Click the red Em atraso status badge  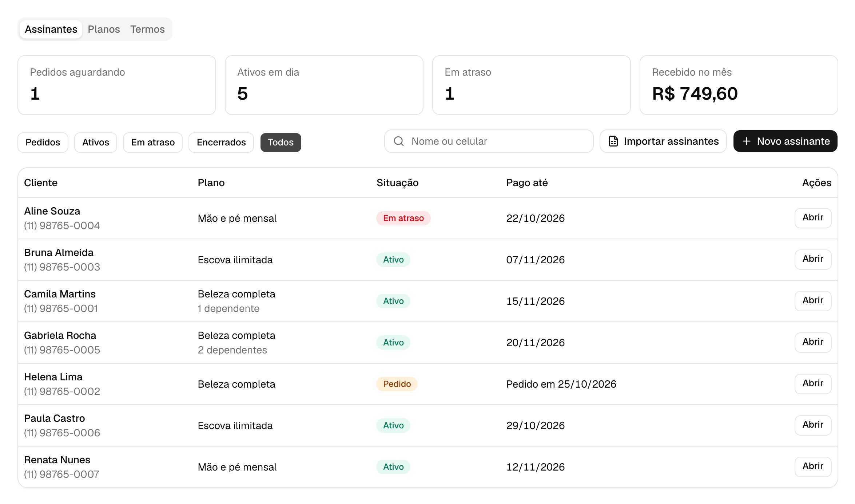pyautogui.click(x=403, y=218)
